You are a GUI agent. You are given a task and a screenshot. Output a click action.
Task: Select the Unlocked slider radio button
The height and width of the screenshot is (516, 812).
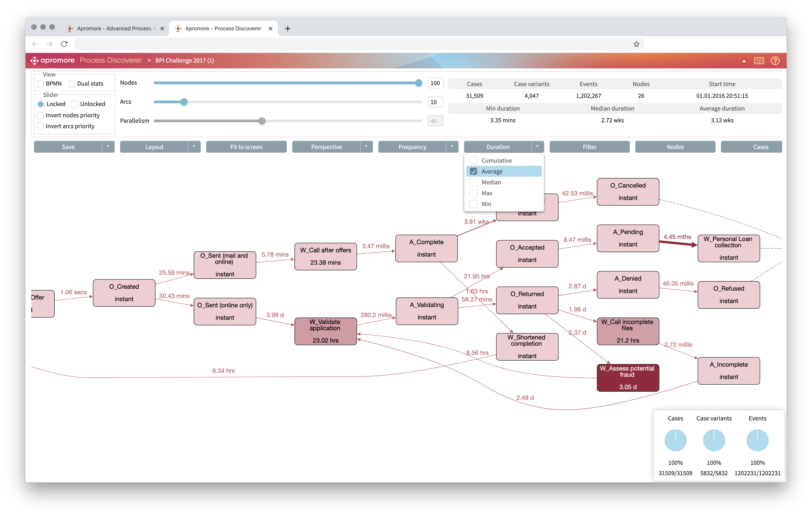click(x=75, y=104)
